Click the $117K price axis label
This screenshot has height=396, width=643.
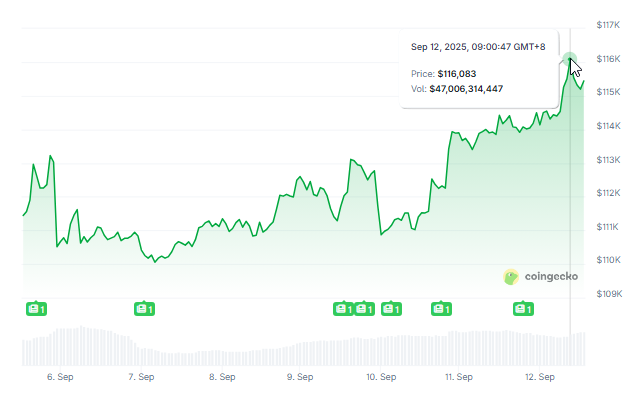click(609, 25)
